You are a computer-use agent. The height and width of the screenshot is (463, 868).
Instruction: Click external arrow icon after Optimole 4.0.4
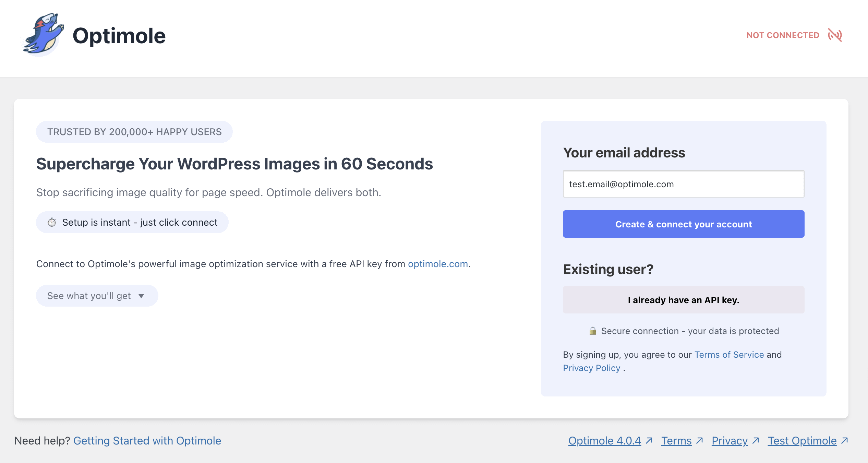tap(649, 440)
